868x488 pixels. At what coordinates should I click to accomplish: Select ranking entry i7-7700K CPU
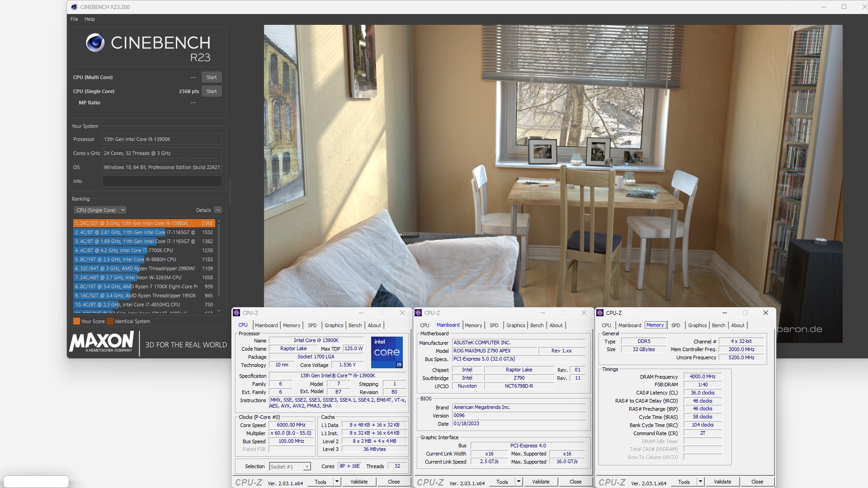(x=144, y=250)
